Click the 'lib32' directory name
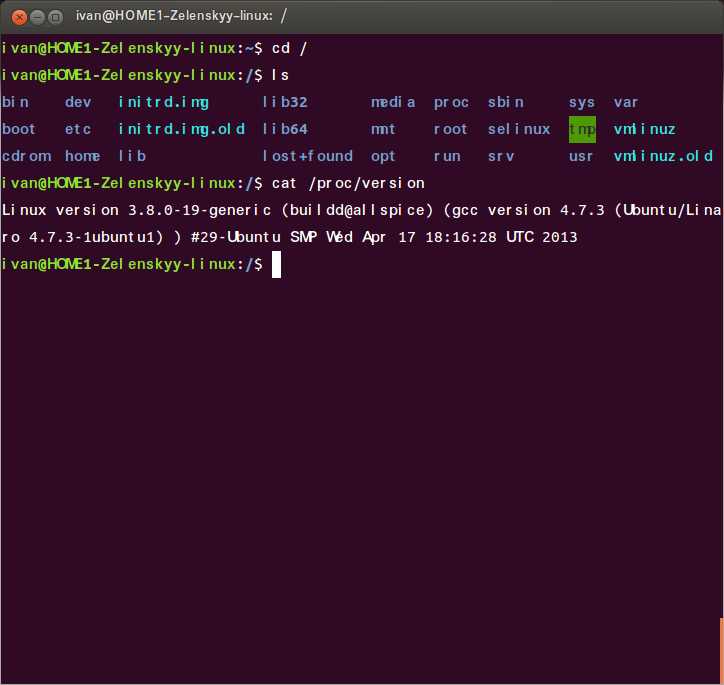 tap(285, 102)
